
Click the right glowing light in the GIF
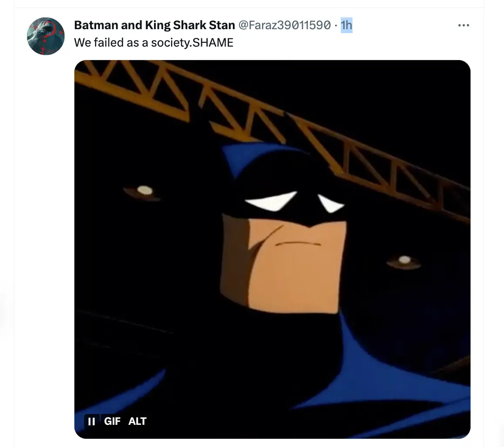(404, 260)
